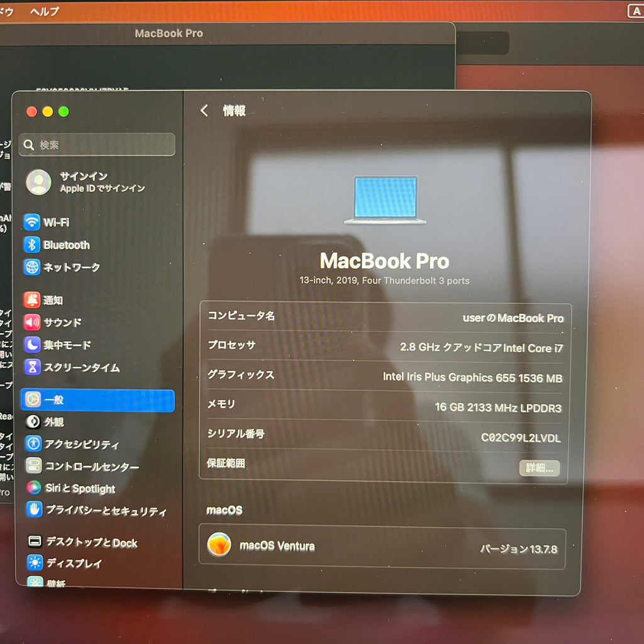Click the MacBook Pro laptop image

(x=385, y=200)
